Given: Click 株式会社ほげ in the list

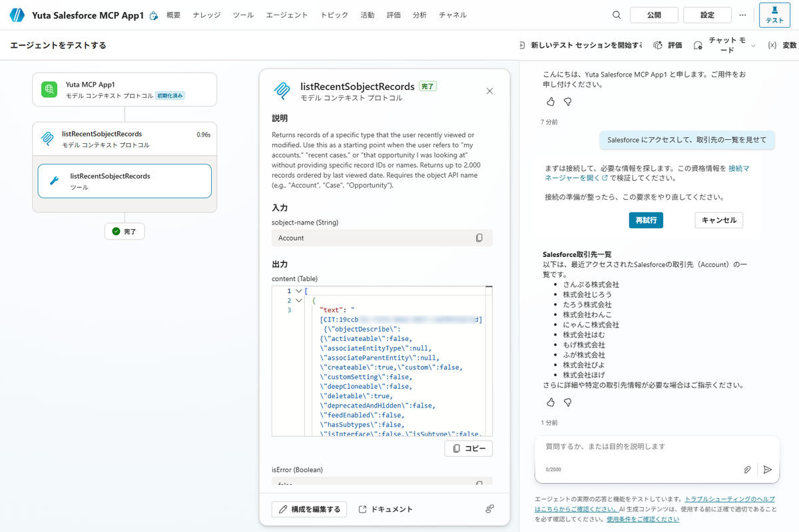Looking at the screenshot, I should point(583,375).
